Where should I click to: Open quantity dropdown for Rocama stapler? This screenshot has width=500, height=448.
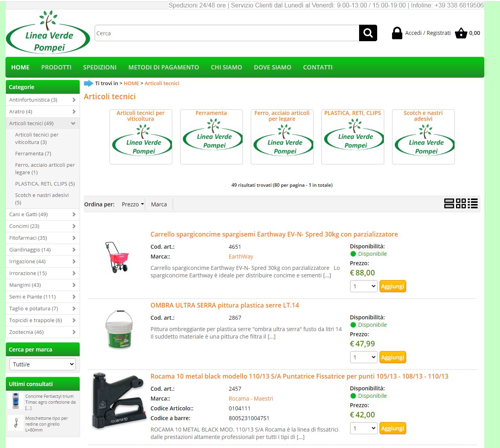click(x=364, y=428)
